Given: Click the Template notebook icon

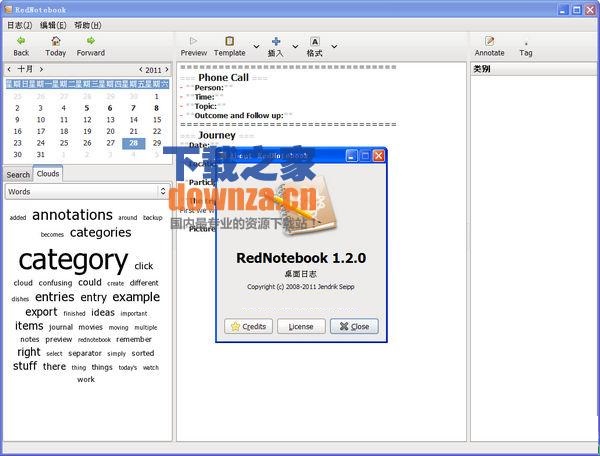Looking at the screenshot, I should [x=230, y=41].
